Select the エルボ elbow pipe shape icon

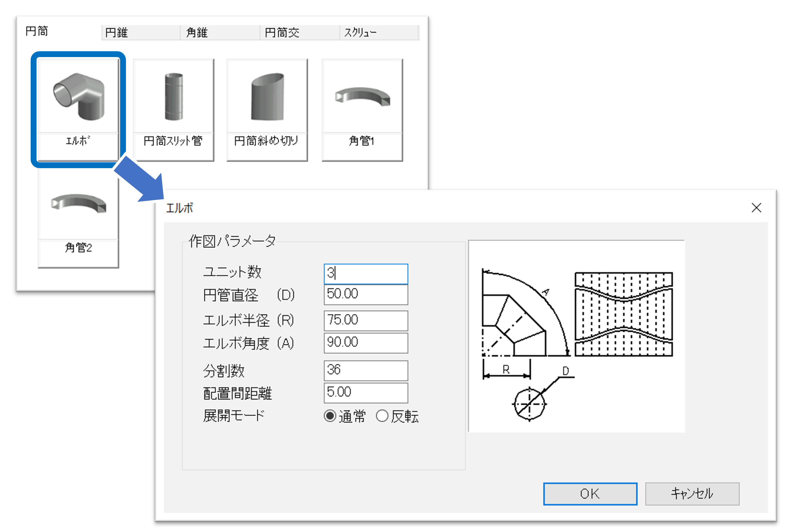point(78,97)
